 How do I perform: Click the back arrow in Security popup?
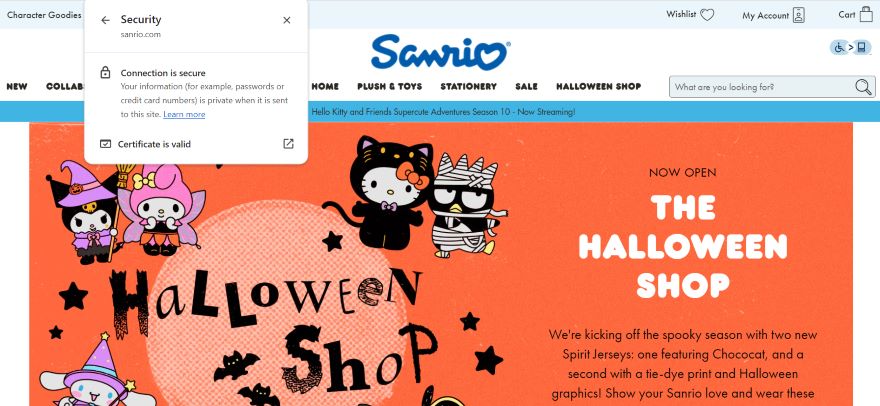105,20
